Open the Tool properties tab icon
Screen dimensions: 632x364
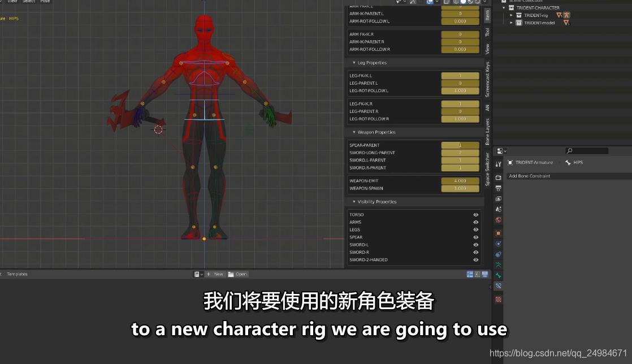[x=498, y=164]
